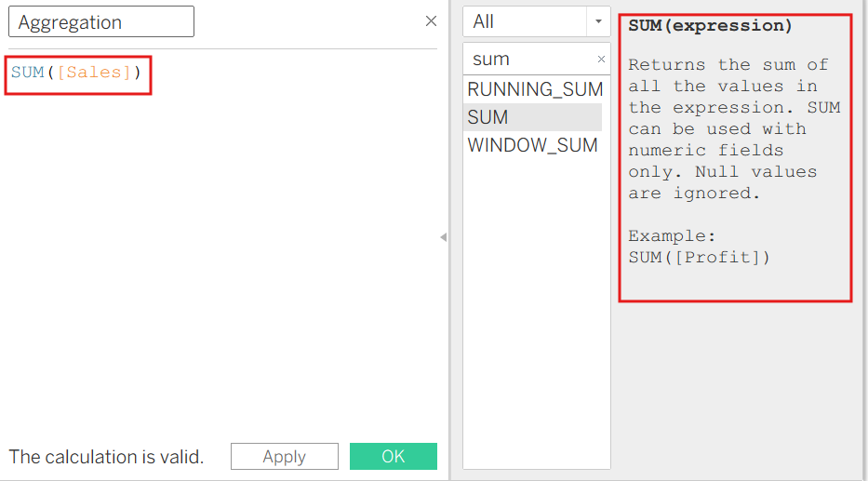Place cursor on the [Sales] field reference
Image resolution: width=868 pixels, height=481 pixels.
coord(94,72)
